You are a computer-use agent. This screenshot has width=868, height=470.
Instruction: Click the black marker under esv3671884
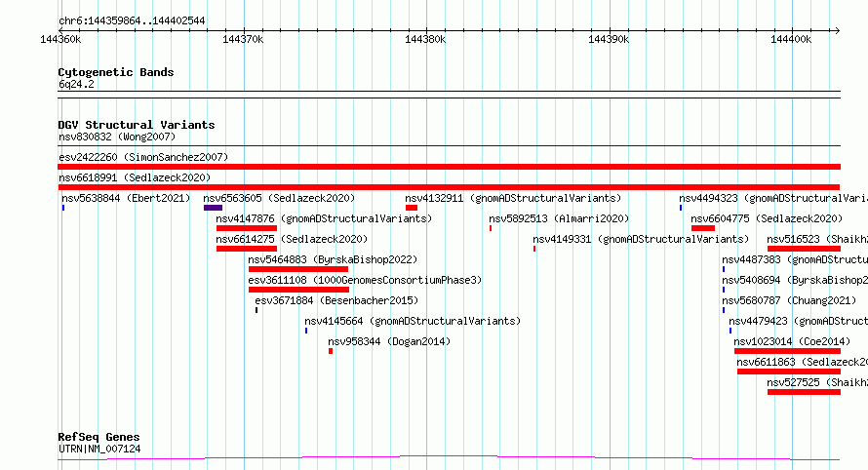(x=256, y=310)
